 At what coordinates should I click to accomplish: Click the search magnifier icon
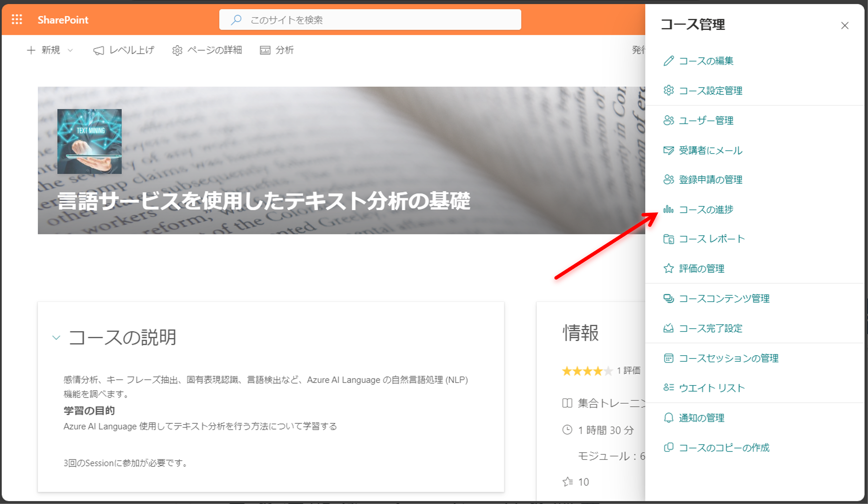coord(236,20)
